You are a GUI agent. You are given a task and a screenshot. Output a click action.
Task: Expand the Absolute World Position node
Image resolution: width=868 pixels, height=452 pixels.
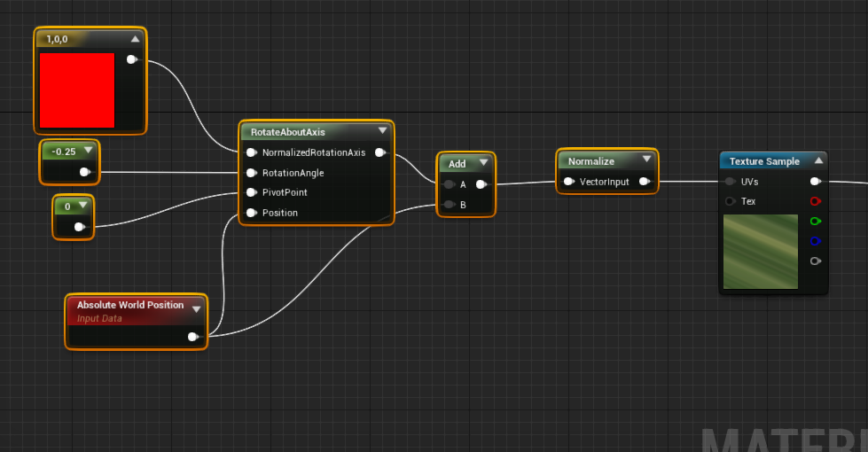point(197,308)
